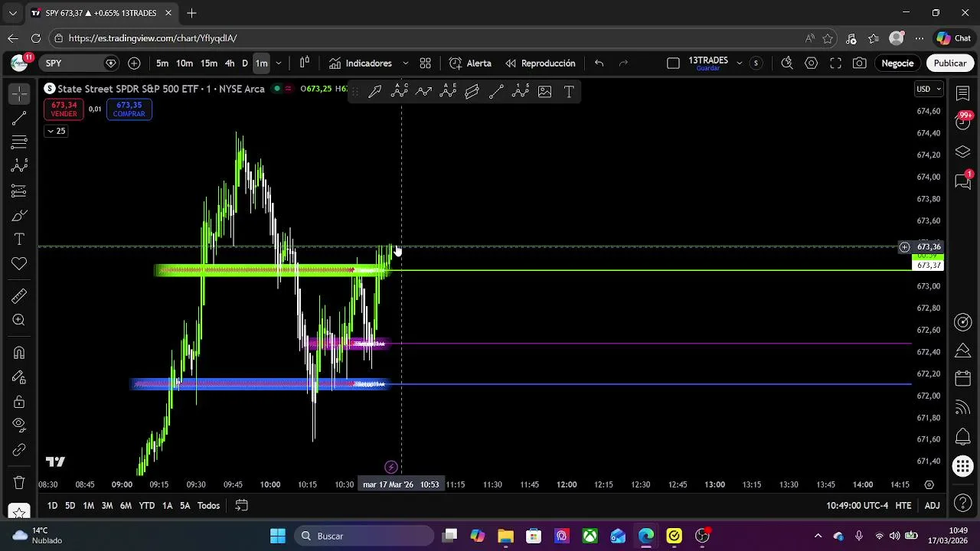The width and height of the screenshot is (980, 551).
Task: Expand the Indicadores dropdown arrow
Action: coord(405,63)
